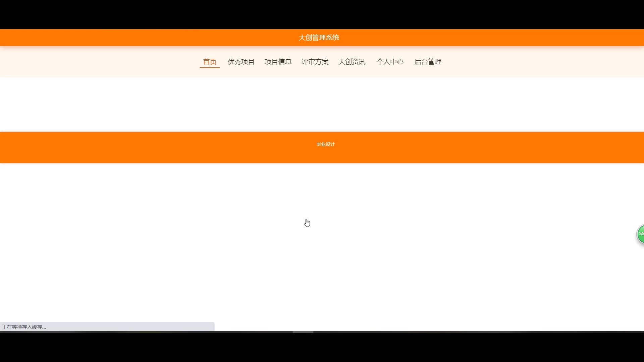Click the orange underline beneath 首页
The height and width of the screenshot is (362, 644).
tap(210, 68)
